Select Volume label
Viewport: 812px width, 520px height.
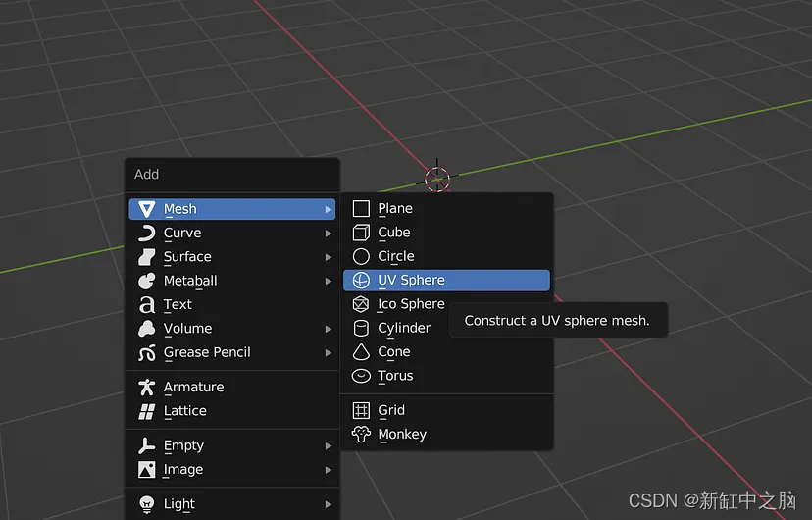tap(187, 329)
